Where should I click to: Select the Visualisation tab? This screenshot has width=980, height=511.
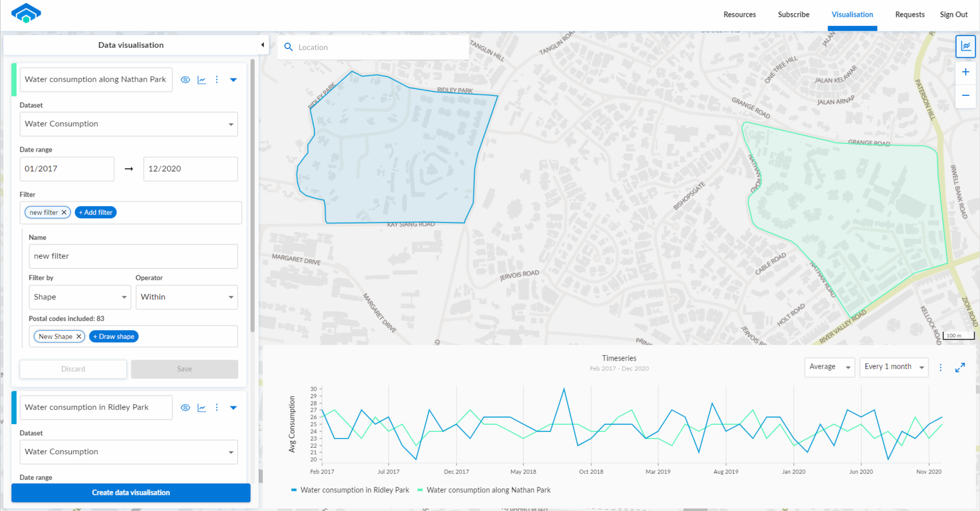click(852, 14)
